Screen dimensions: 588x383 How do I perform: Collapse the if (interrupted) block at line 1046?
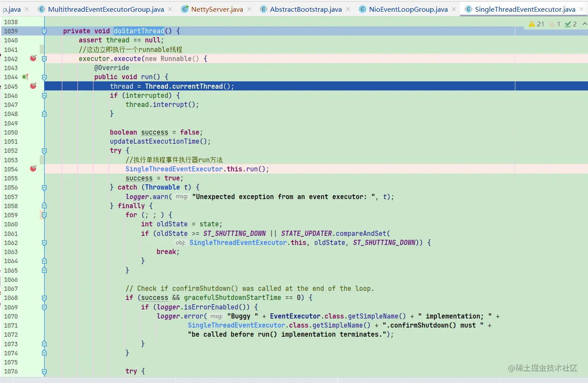coord(44,95)
